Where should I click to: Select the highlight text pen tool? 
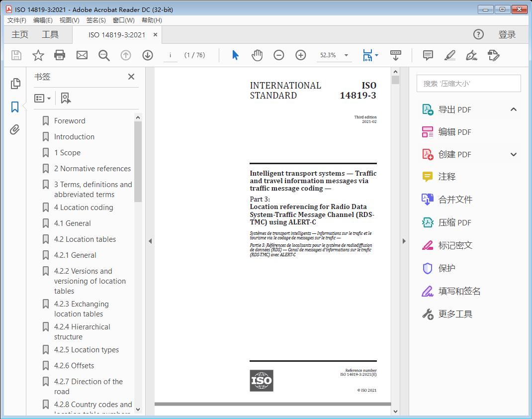(x=449, y=55)
